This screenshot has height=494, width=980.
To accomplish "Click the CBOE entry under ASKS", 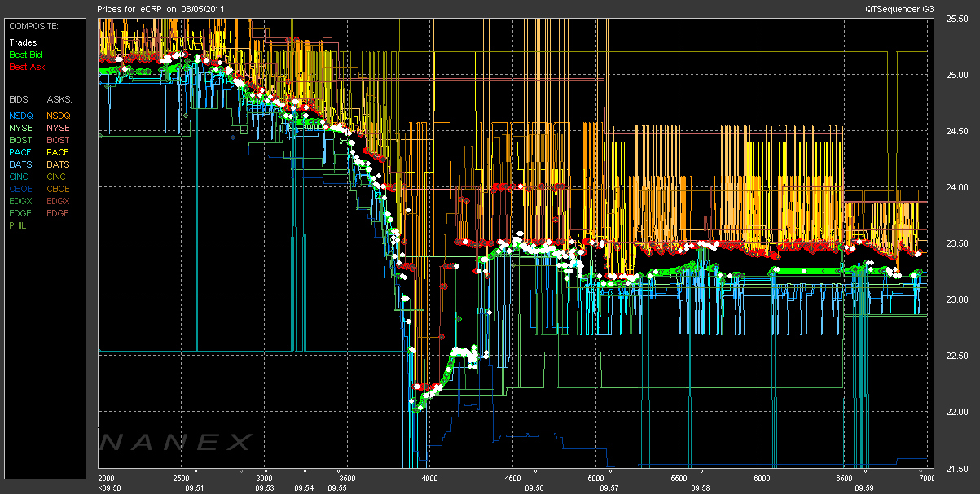I will point(58,189).
